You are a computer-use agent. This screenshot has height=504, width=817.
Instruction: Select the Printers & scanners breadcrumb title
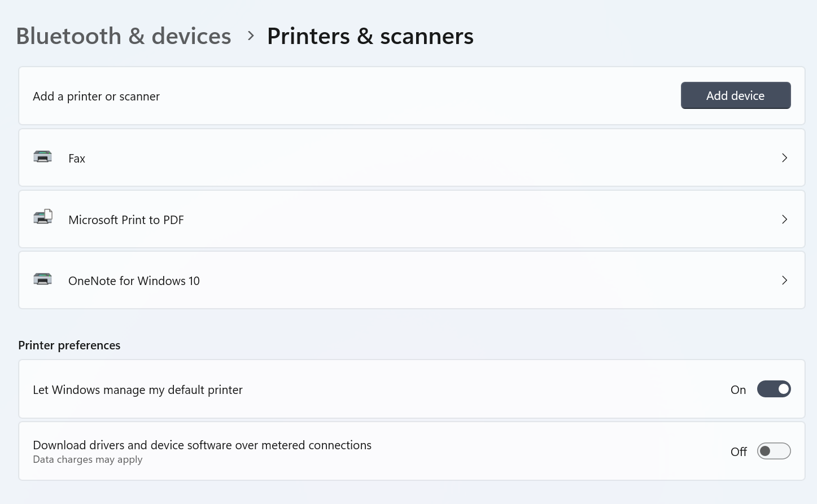point(370,36)
